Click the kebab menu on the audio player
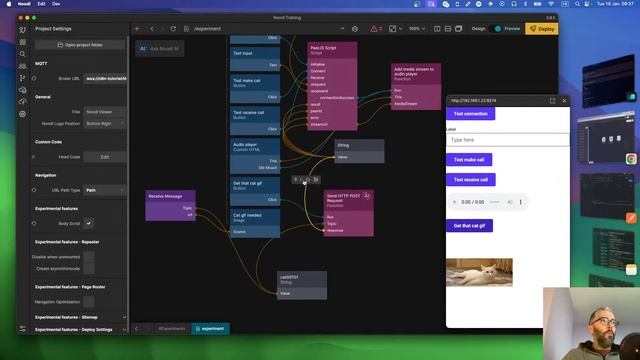 point(520,202)
